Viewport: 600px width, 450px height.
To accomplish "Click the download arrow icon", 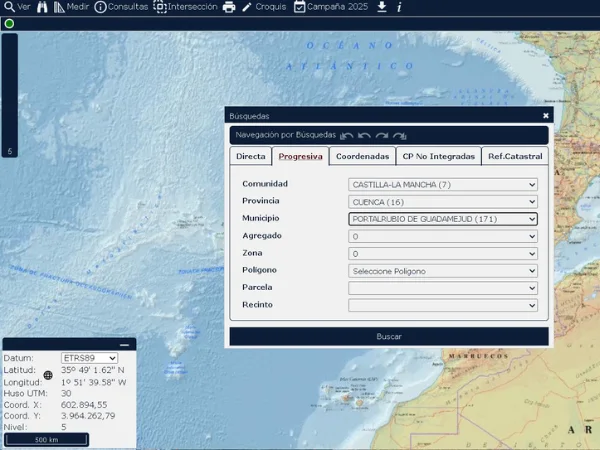I will pos(381,7).
